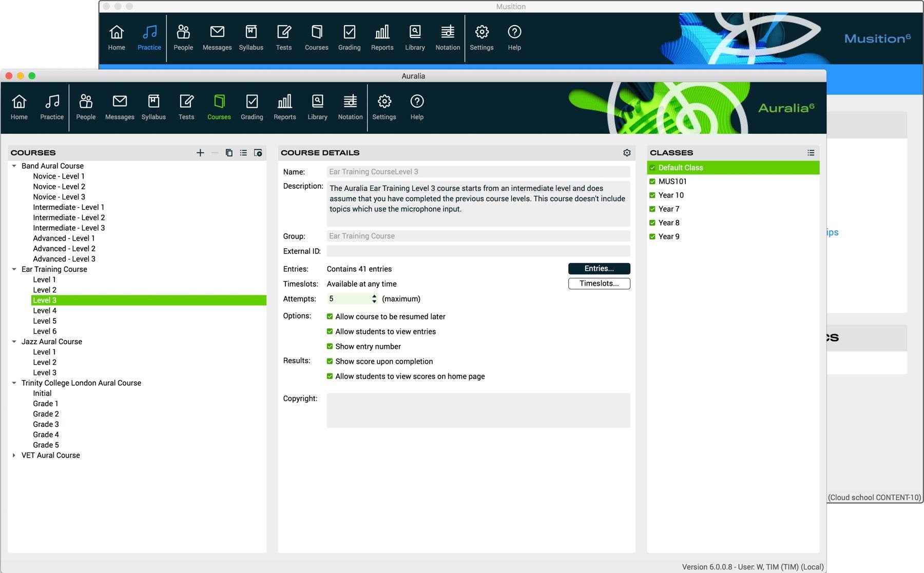924x573 pixels.
Task: Click the course preview play icon
Action: 258,153
